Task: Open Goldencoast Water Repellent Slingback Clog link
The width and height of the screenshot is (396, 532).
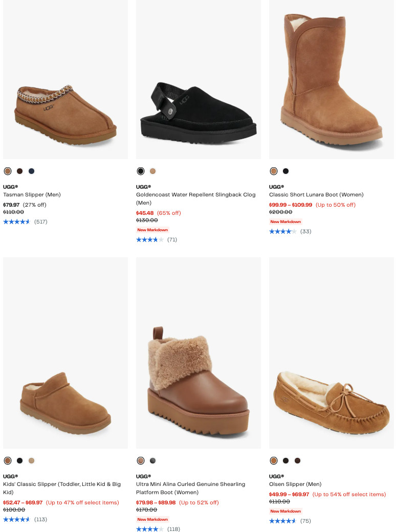Action: [195, 195]
